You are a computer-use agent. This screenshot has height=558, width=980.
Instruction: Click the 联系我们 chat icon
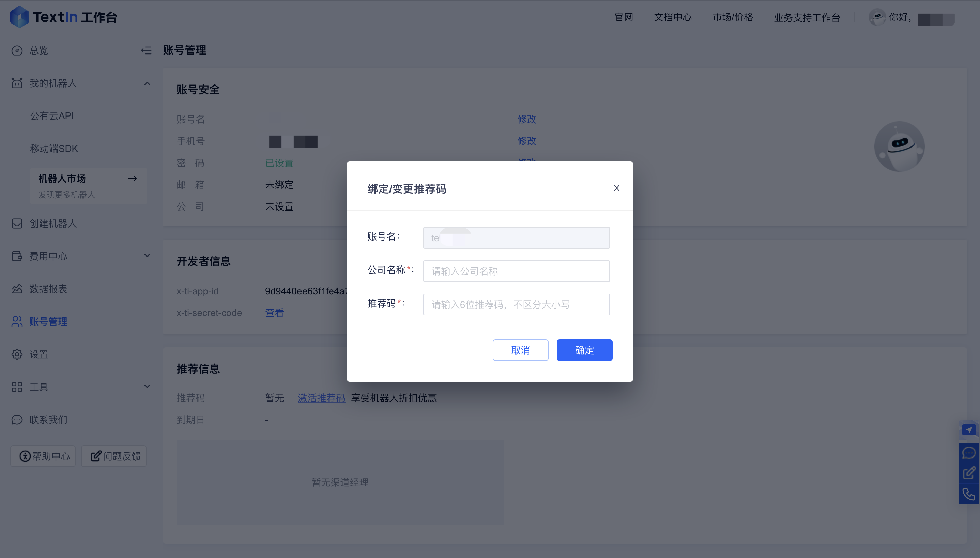(x=17, y=420)
